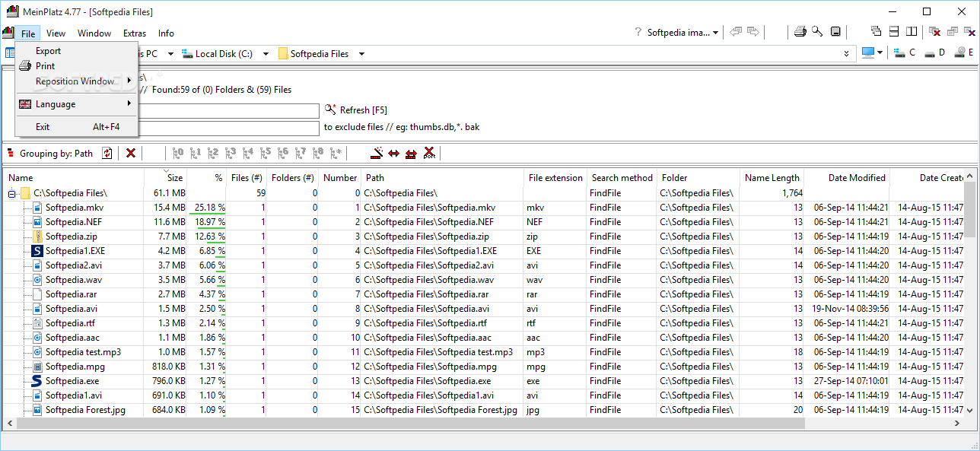The image size is (980, 451).
Task: Sort by the Search method column header
Action: click(622, 177)
